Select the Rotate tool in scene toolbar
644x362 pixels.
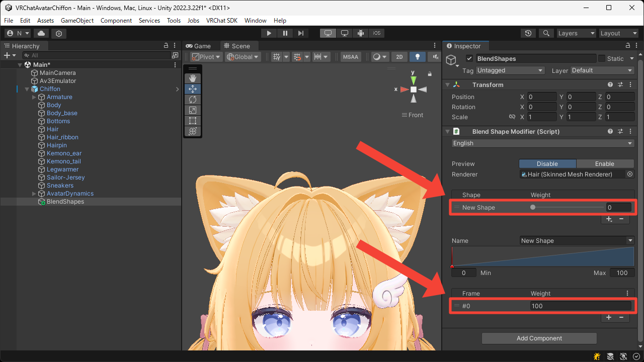[192, 100]
